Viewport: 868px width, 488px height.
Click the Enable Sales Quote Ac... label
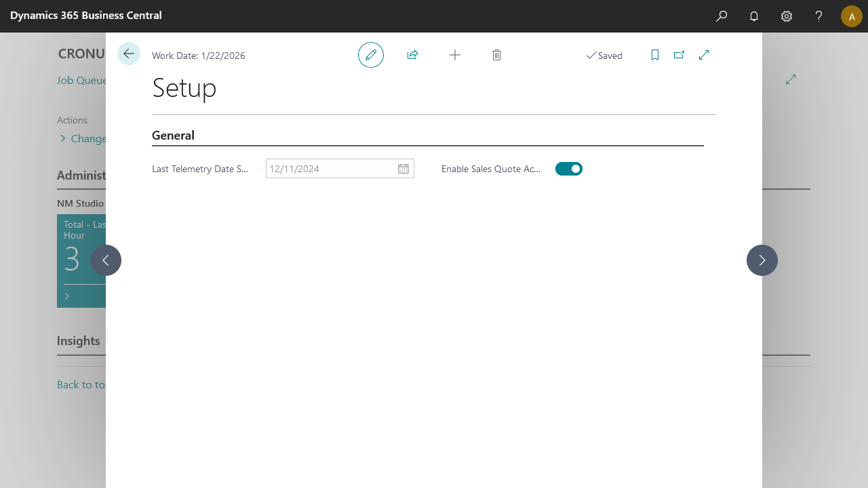click(x=491, y=169)
